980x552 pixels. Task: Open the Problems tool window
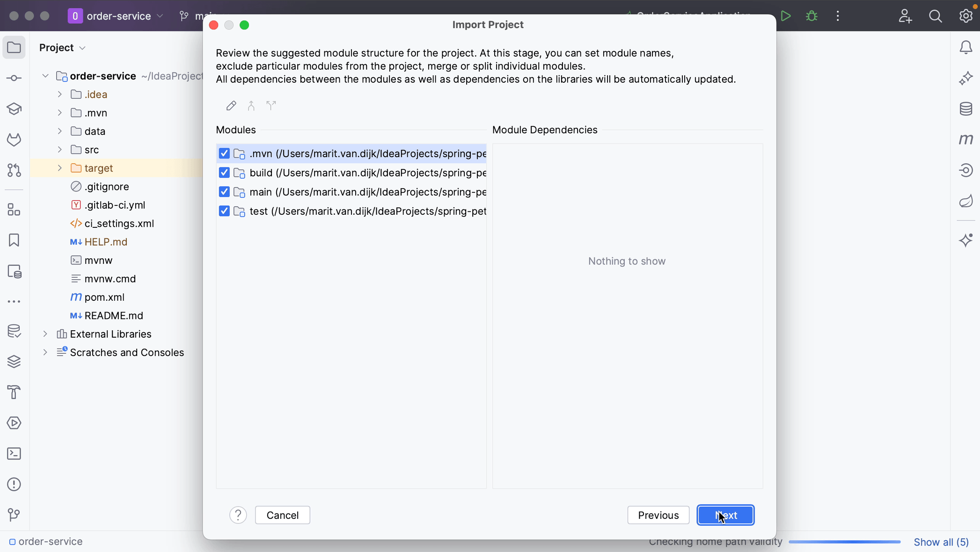(x=14, y=484)
